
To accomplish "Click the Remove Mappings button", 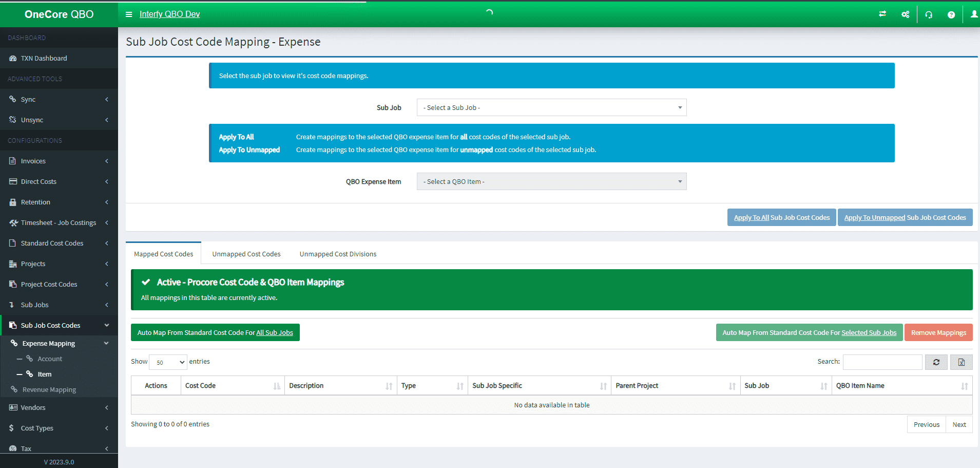I will tap(938, 332).
